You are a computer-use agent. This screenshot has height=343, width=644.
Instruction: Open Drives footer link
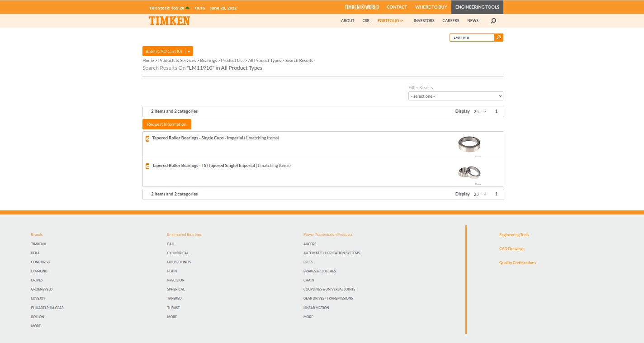[37, 280]
